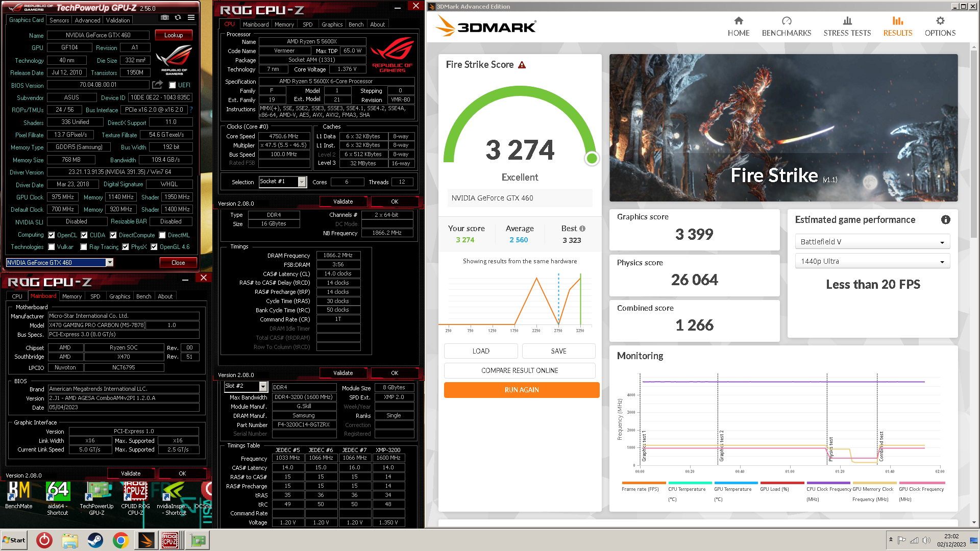Toggle the DirectML checkbox
The width and height of the screenshot is (980, 551).
162,235
